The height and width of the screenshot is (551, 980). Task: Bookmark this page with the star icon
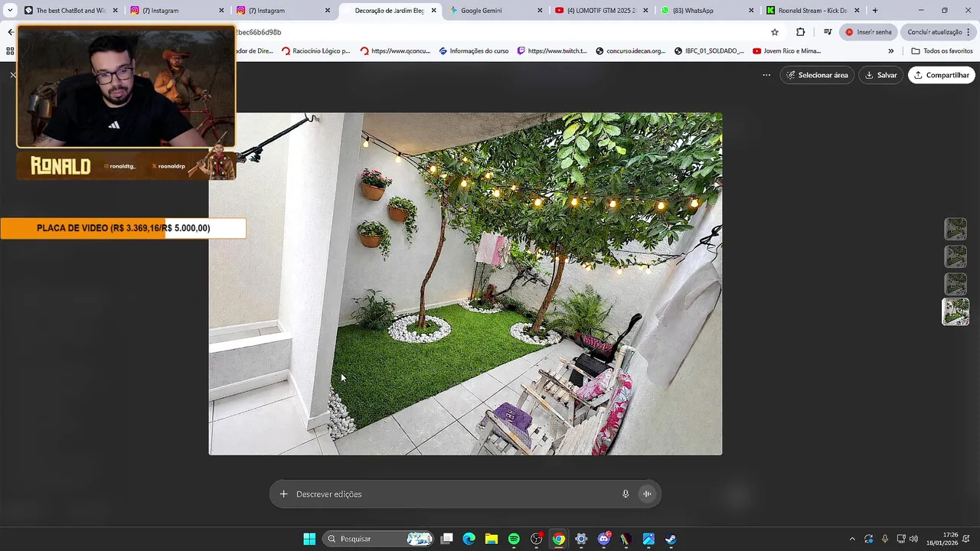pyautogui.click(x=775, y=32)
